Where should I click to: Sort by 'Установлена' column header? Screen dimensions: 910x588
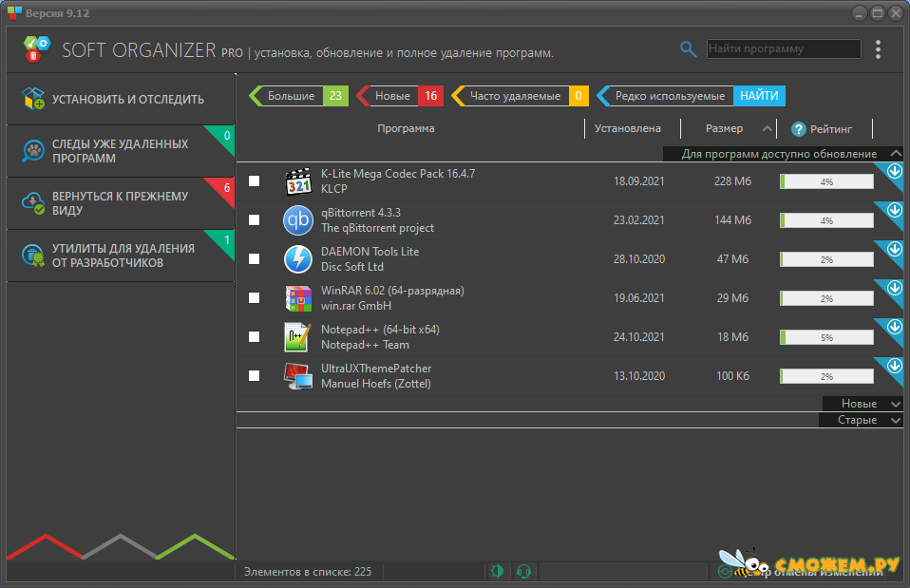(627, 128)
